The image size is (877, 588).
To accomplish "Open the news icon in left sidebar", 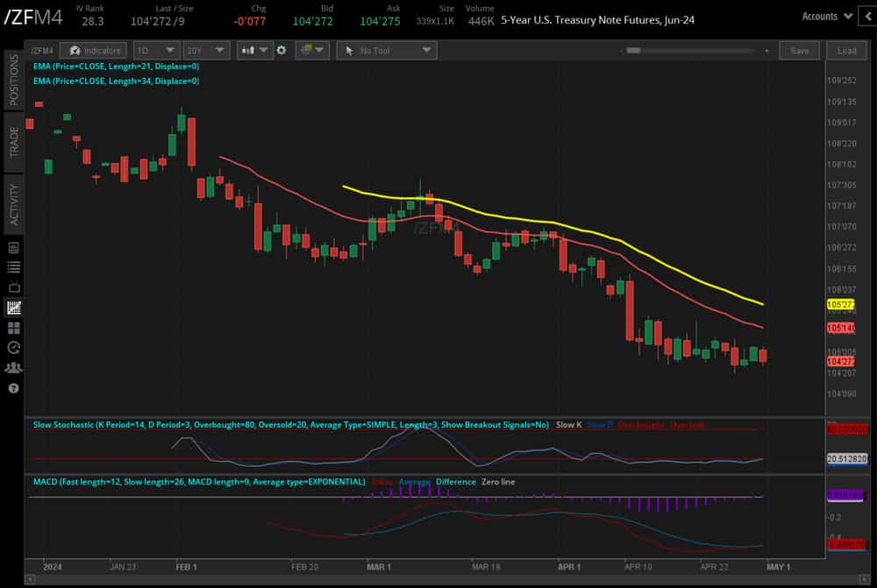I will pyautogui.click(x=13, y=248).
